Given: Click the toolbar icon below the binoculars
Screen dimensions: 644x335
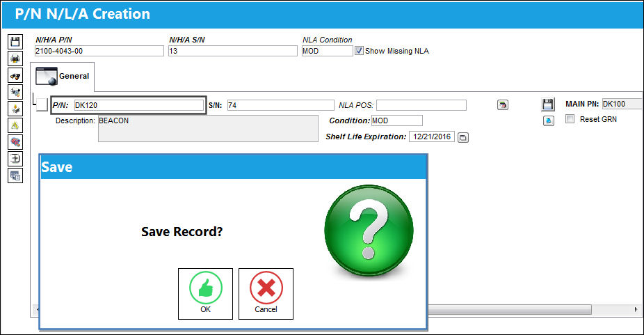Looking at the screenshot, I should pyautogui.click(x=15, y=92).
